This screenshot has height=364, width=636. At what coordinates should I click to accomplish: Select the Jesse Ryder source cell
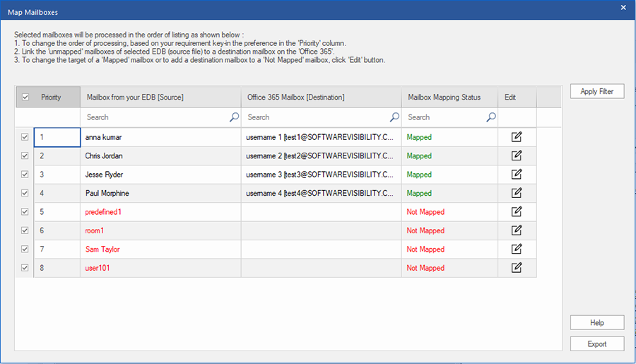click(160, 175)
